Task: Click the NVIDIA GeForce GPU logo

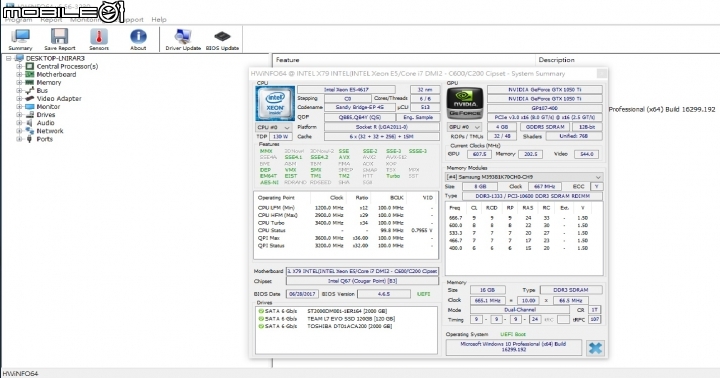Action: point(465,103)
